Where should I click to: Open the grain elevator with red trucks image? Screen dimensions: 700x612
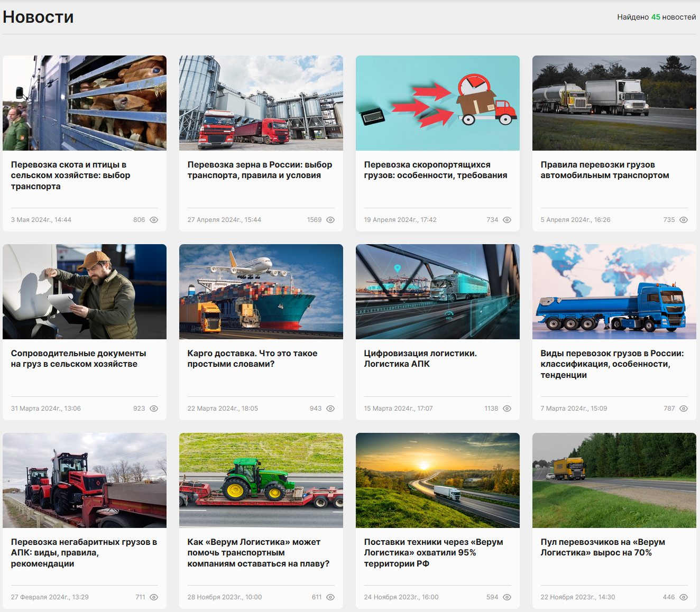click(261, 103)
